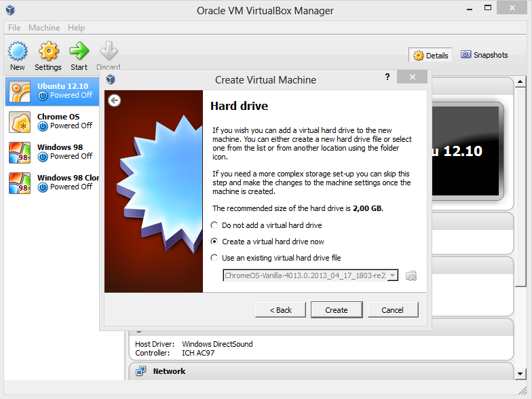The image size is (532, 399).
Task: Switch to the Details view tab
Action: [x=430, y=56]
